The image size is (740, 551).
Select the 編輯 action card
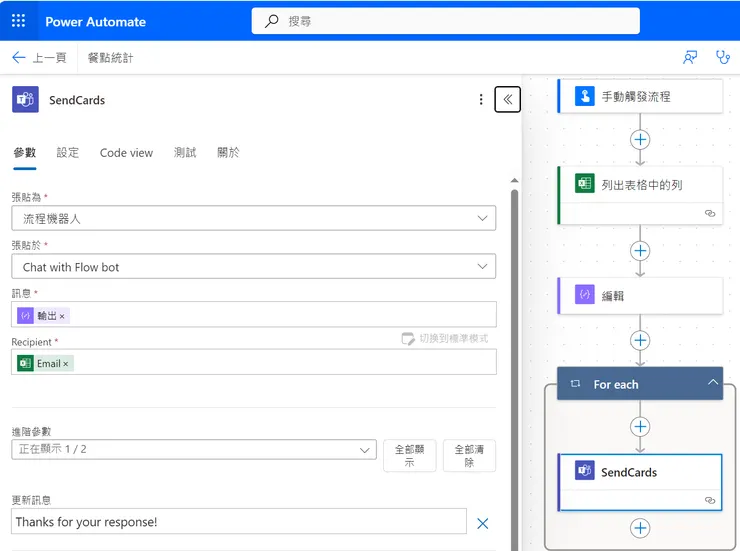(640, 296)
